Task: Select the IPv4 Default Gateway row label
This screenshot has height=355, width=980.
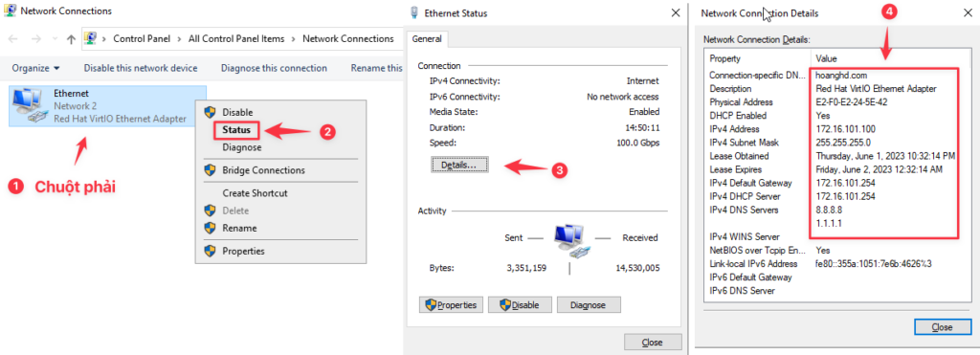Action: tap(751, 183)
